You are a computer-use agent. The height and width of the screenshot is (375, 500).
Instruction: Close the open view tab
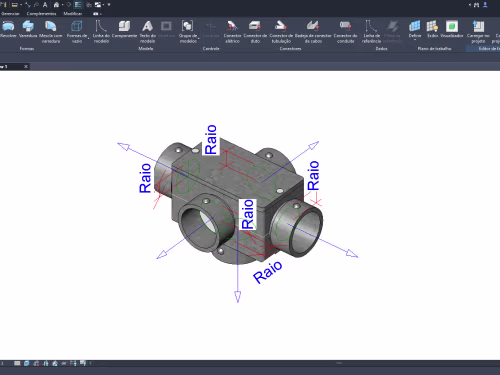click(x=26, y=67)
